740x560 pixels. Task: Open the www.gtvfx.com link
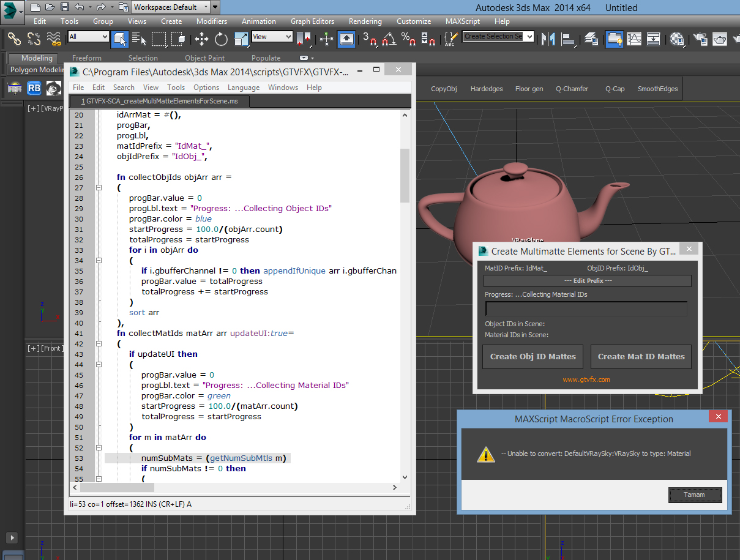[x=586, y=379]
